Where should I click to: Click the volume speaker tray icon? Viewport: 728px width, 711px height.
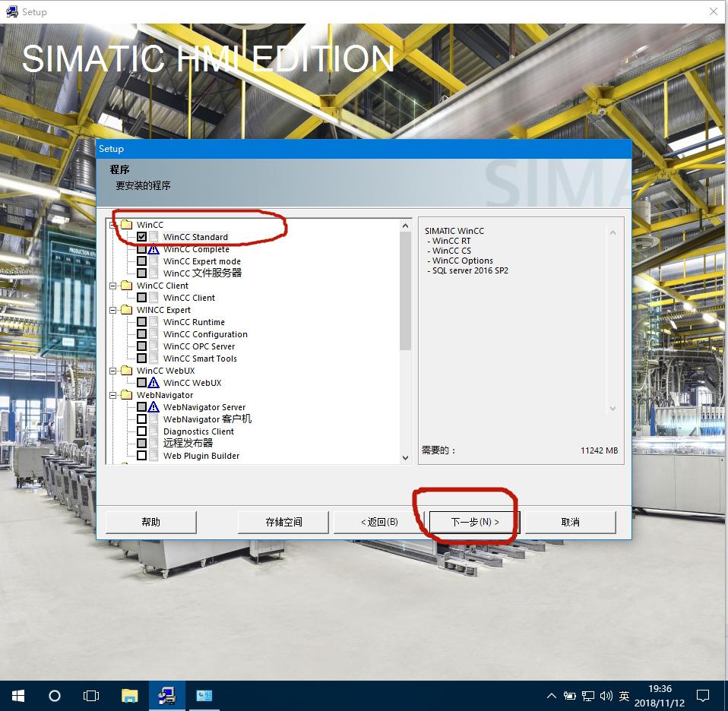[606, 695]
